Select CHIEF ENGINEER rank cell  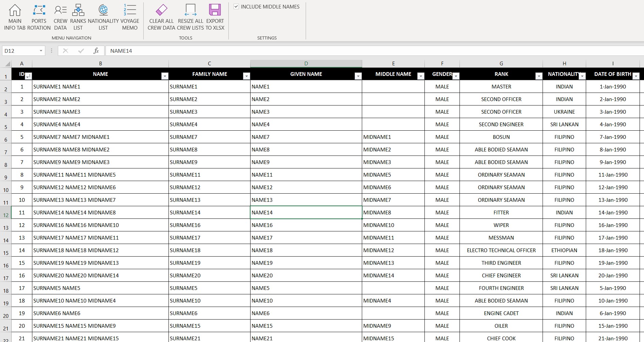pos(501,275)
